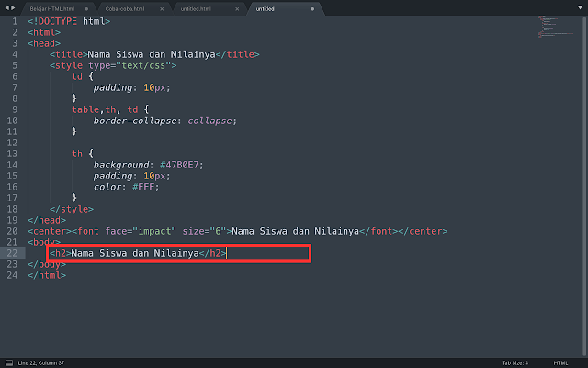Toggle the side bar icon in status bar

click(7, 362)
